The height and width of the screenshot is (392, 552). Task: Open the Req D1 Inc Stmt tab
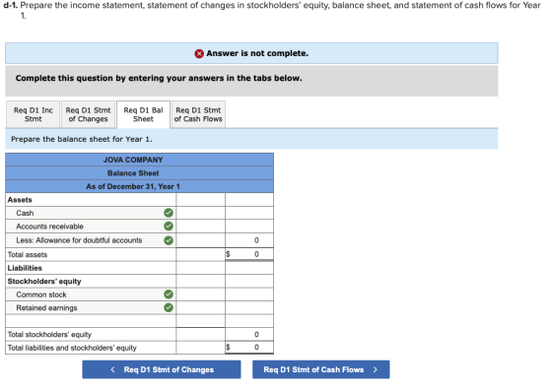tap(34, 114)
